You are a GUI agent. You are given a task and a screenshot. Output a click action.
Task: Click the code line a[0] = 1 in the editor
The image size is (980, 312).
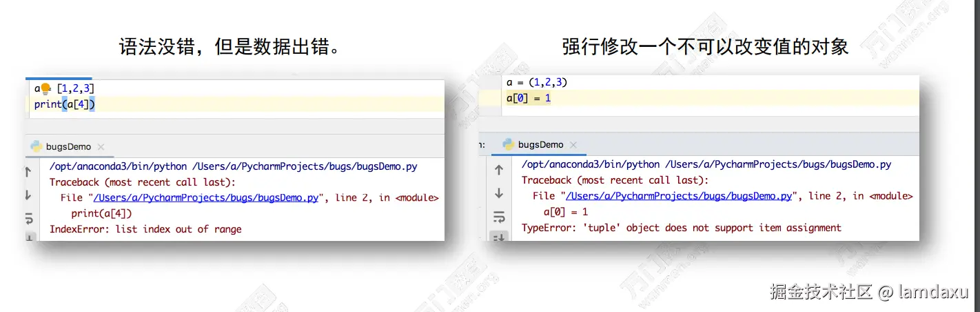[529, 98]
